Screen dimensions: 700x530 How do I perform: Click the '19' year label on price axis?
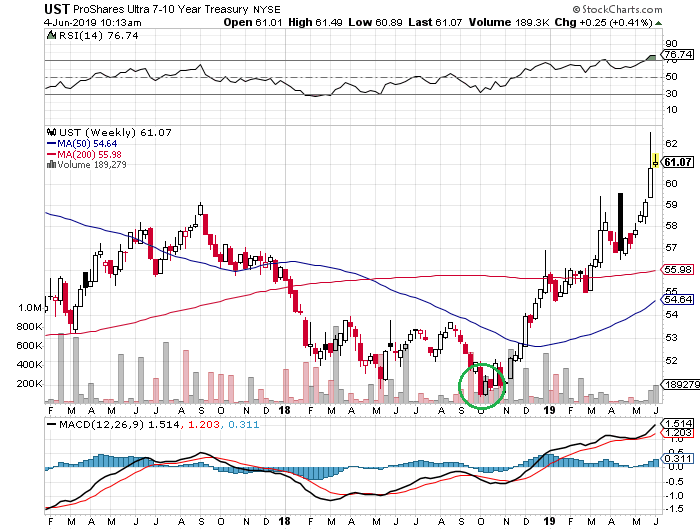549,410
